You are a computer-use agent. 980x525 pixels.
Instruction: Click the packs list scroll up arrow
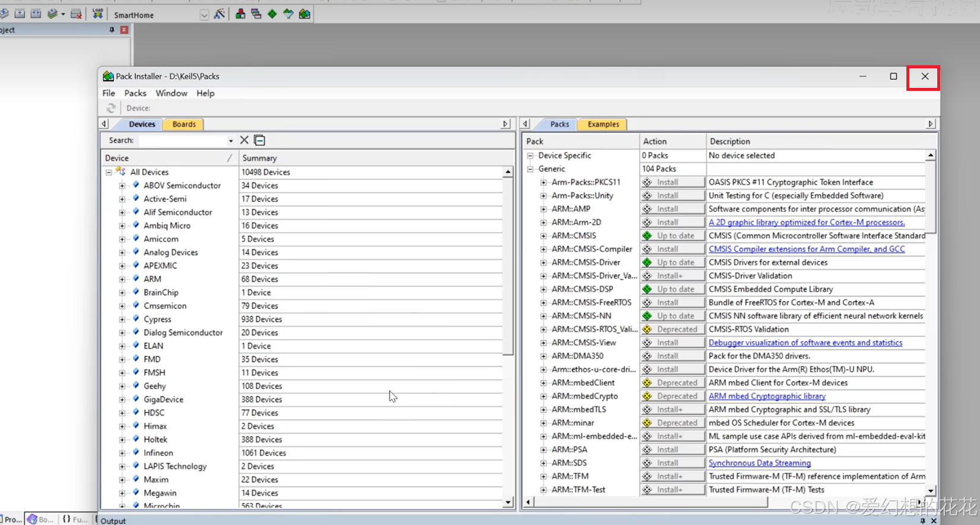click(x=930, y=155)
